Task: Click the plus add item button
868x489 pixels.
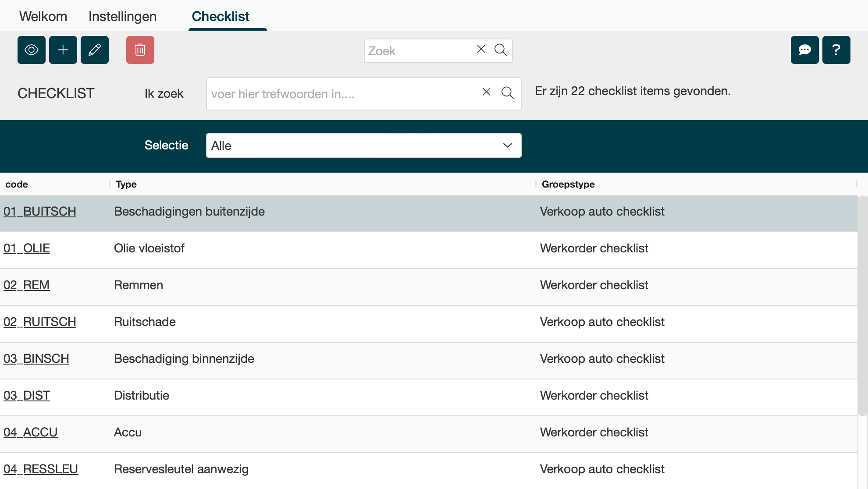Action: pos(63,50)
